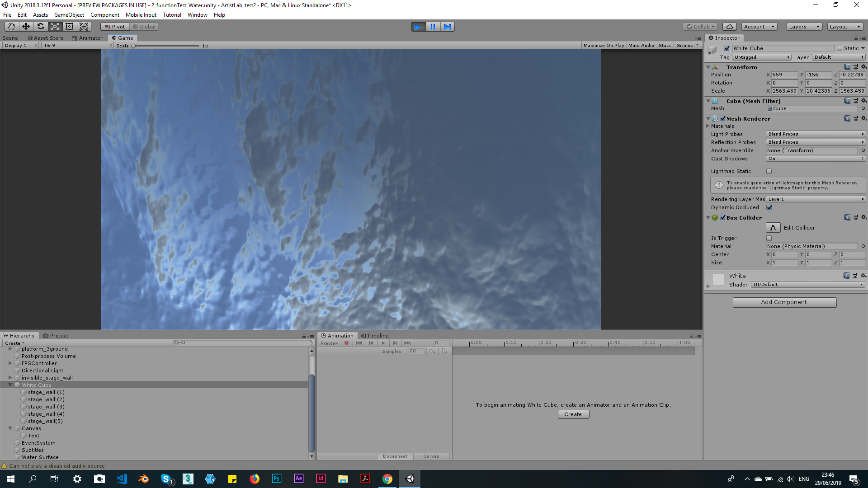Viewport: 868px width, 488px height.
Task: Select the Hand tool in toolbar
Action: coord(11,27)
